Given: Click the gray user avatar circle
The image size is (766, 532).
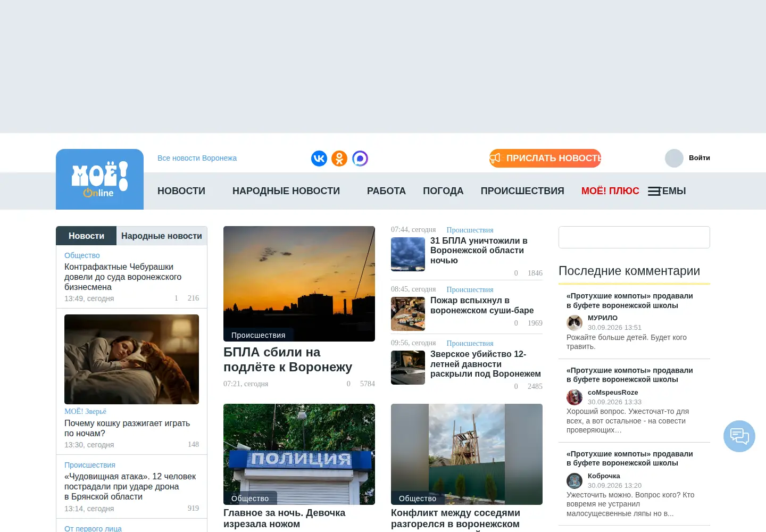Looking at the screenshot, I should pyautogui.click(x=674, y=158).
